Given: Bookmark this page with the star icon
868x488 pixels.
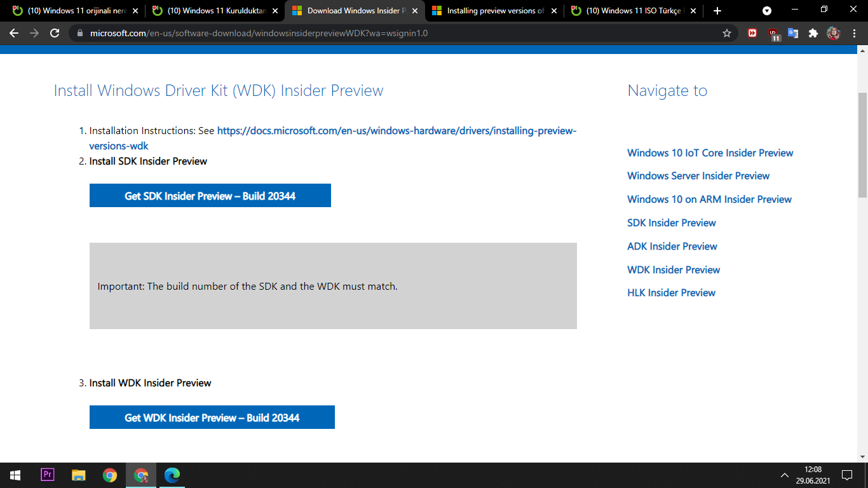Looking at the screenshot, I should (727, 33).
